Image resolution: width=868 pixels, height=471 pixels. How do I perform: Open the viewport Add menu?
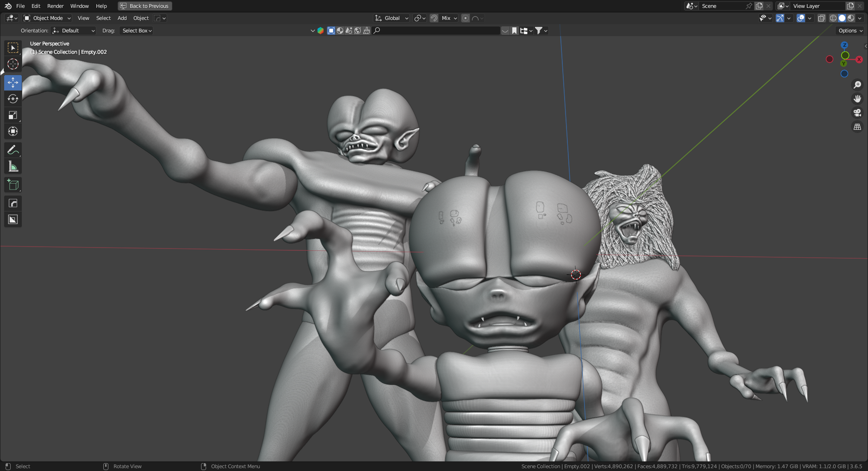tap(122, 18)
